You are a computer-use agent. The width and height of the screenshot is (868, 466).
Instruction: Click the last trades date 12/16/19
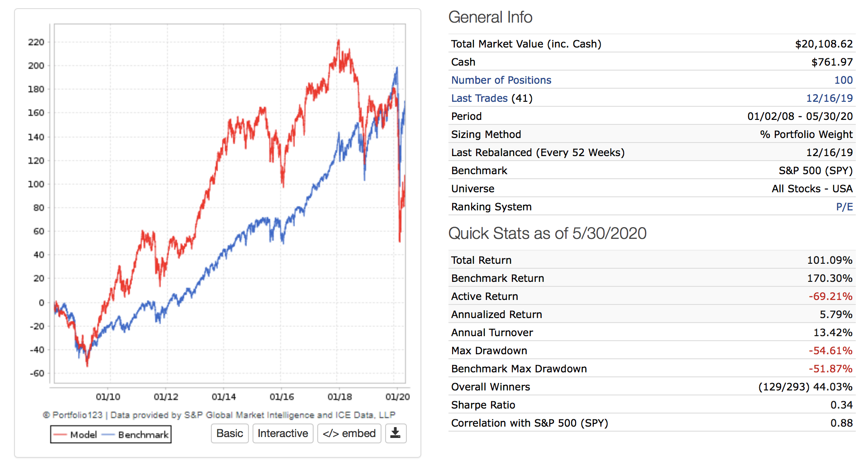click(x=829, y=98)
